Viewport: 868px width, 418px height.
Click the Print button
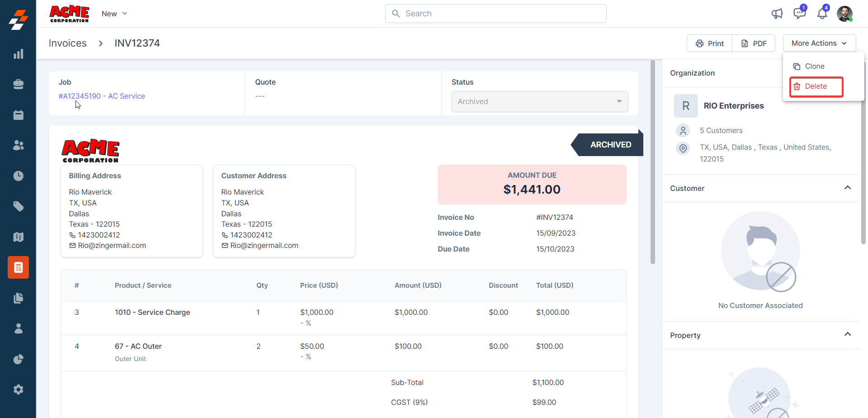pyautogui.click(x=710, y=43)
